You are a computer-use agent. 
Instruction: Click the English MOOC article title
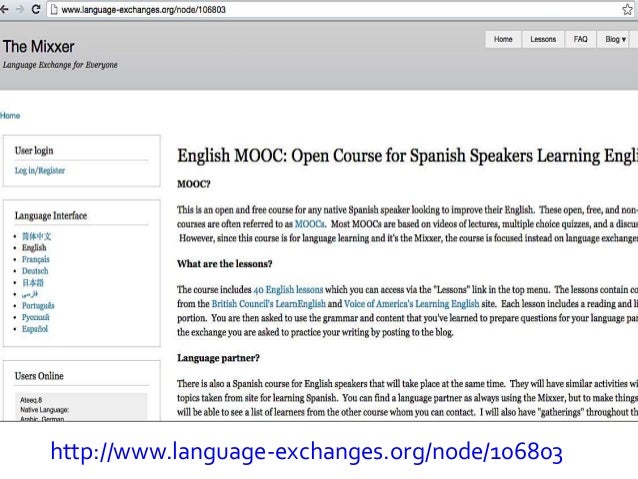(407, 156)
